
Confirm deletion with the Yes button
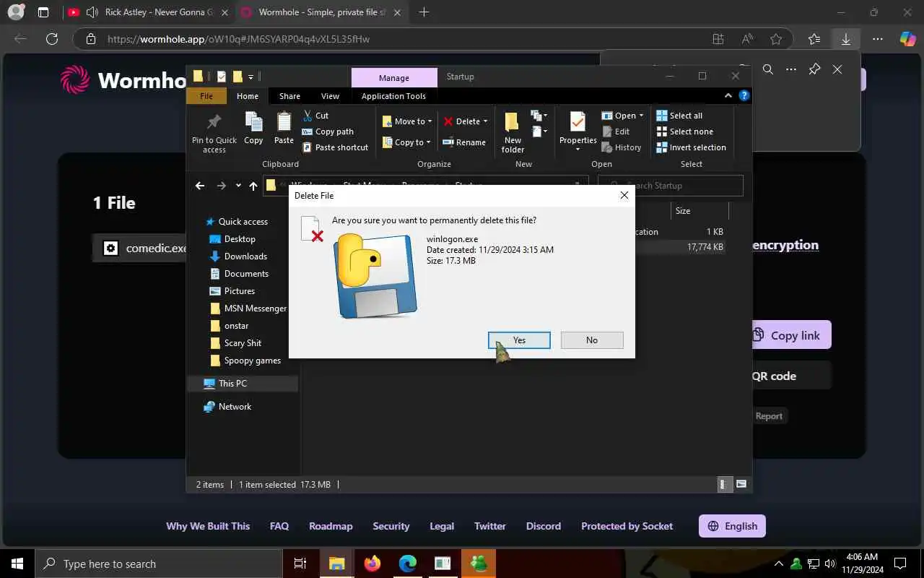pyautogui.click(x=519, y=340)
